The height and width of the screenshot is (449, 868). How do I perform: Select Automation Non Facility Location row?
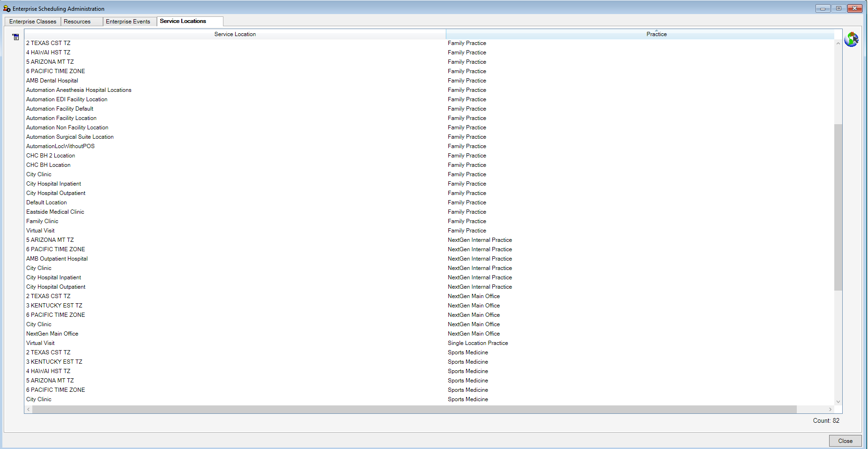[430, 127]
